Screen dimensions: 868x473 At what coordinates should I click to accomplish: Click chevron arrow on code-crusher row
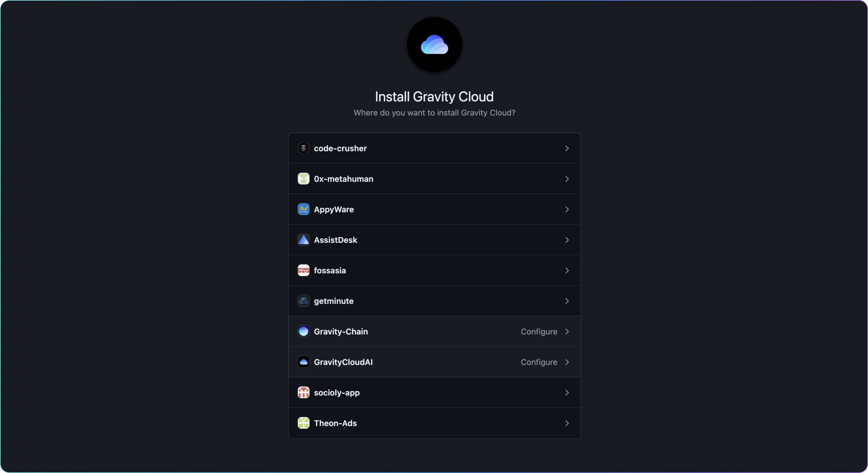pyautogui.click(x=567, y=149)
